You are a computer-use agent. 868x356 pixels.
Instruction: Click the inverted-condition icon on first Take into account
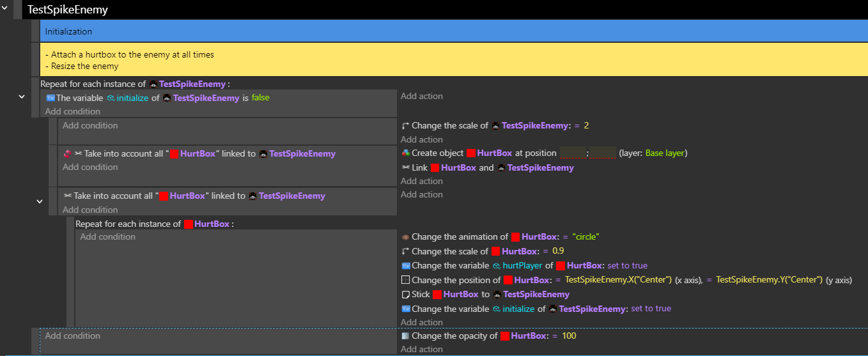[67, 153]
